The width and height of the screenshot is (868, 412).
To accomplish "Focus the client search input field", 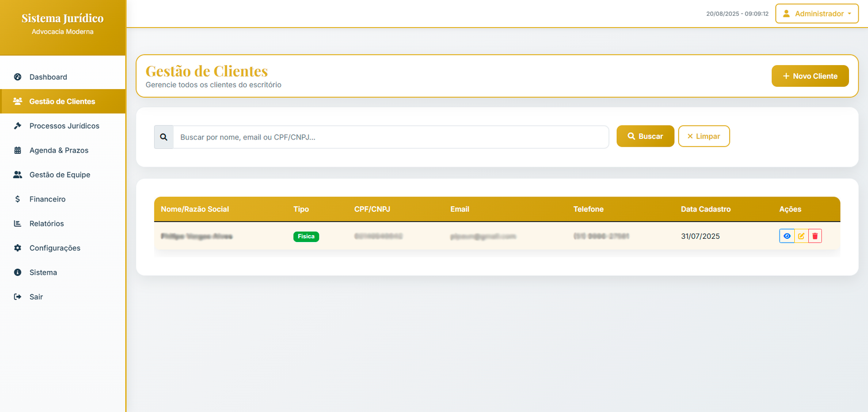I will tap(391, 137).
